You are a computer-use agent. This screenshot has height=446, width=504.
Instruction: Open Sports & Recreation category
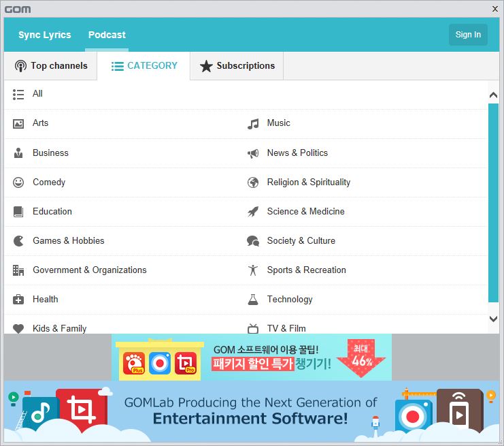tap(306, 270)
